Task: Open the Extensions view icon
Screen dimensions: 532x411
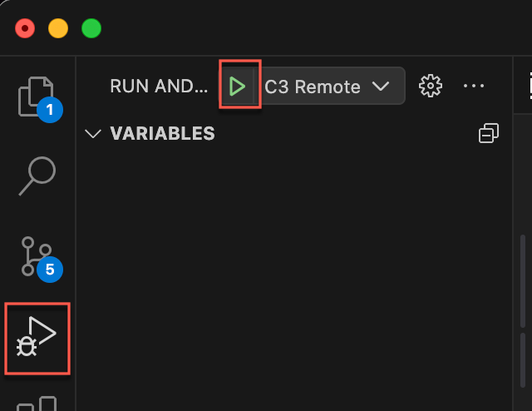Action: tap(37, 404)
